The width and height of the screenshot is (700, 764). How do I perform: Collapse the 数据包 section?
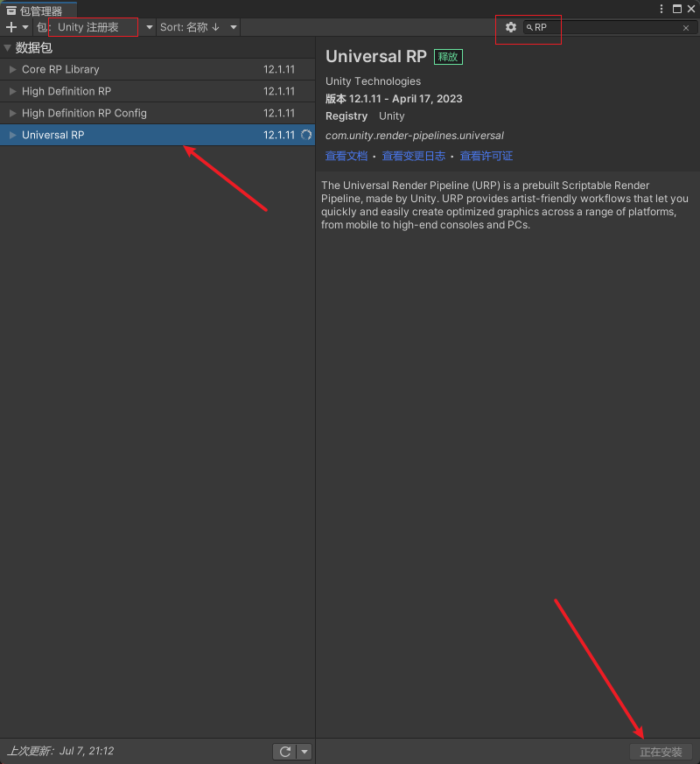pos(7,48)
